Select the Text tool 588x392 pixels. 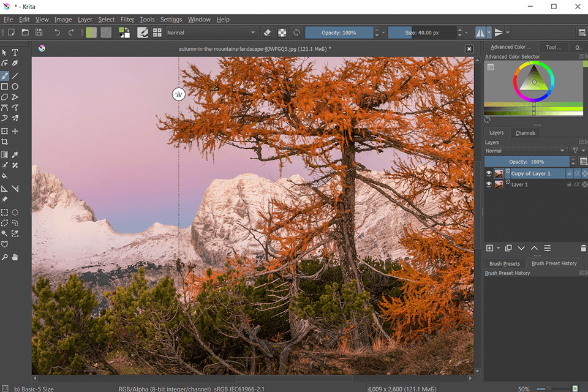15,53
